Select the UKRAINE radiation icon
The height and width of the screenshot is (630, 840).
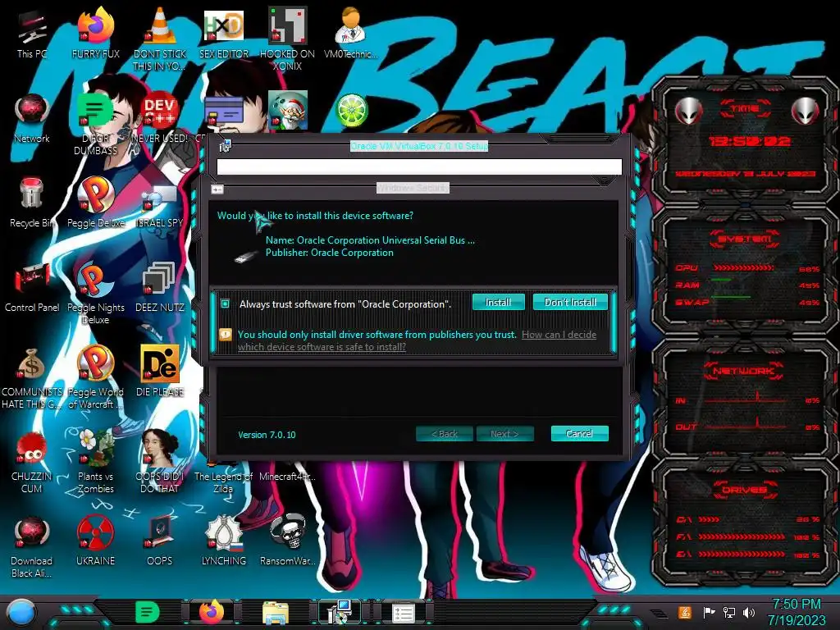(96, 541)
